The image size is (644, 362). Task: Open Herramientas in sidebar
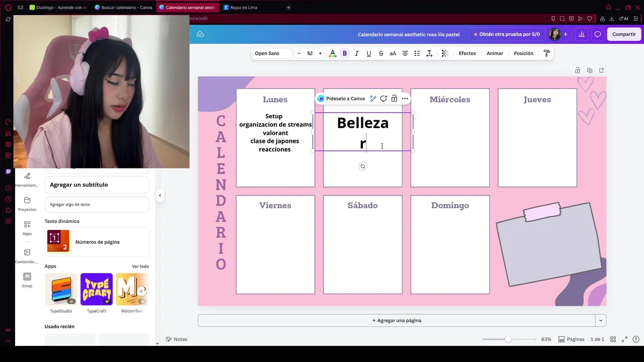pos(27,179)
